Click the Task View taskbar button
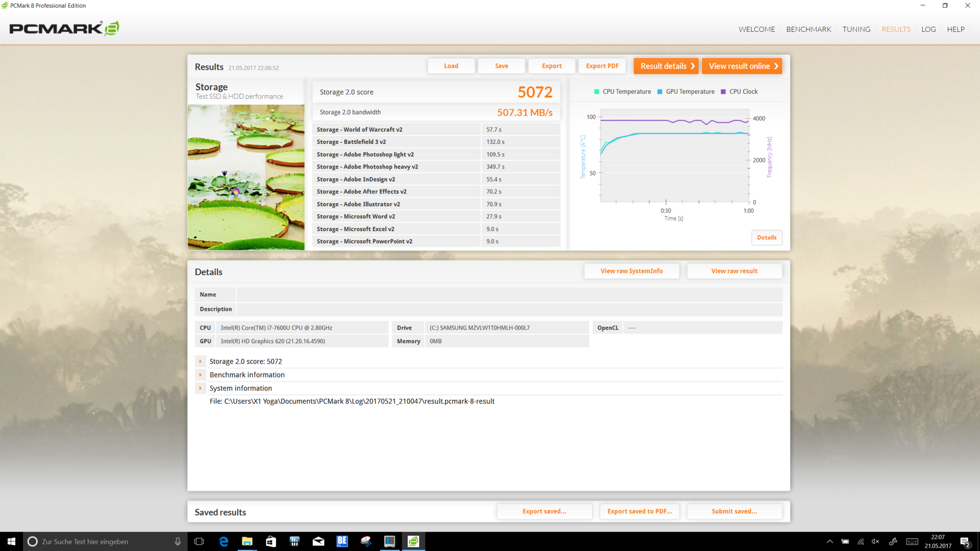Viewport: 980px width, 551px height. click(x=199, y=541)
